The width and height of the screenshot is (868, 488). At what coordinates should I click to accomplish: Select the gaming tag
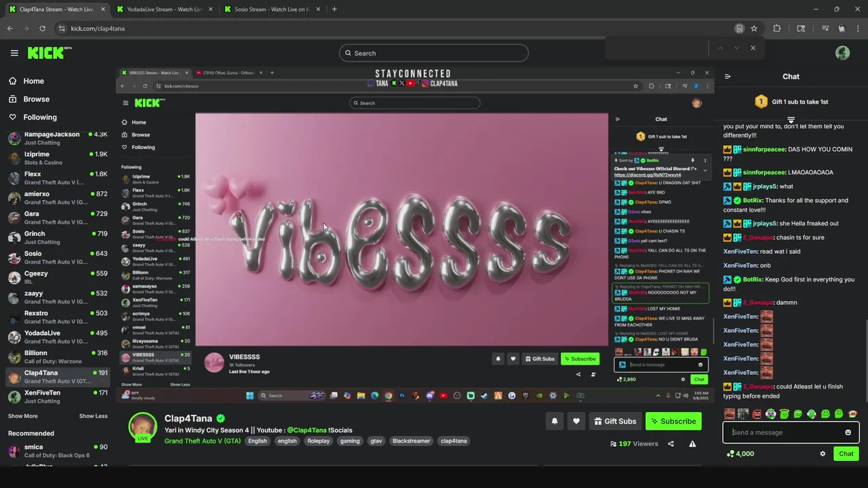tap(350, 441)
